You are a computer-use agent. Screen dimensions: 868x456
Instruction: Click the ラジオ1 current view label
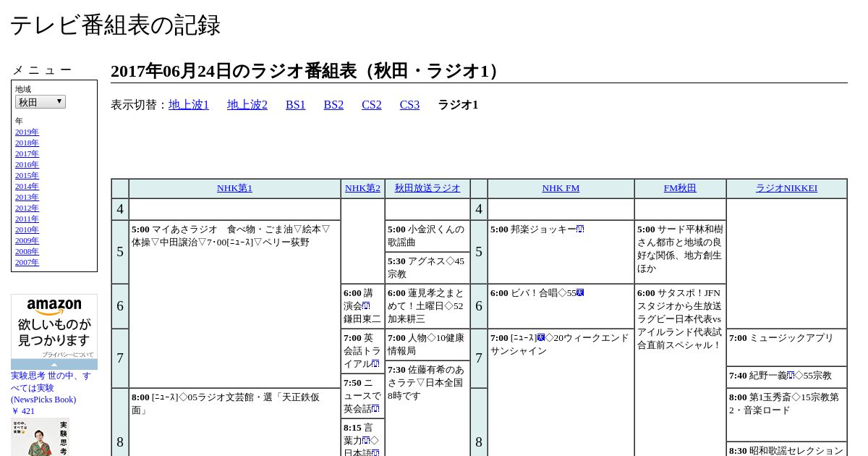458,105
